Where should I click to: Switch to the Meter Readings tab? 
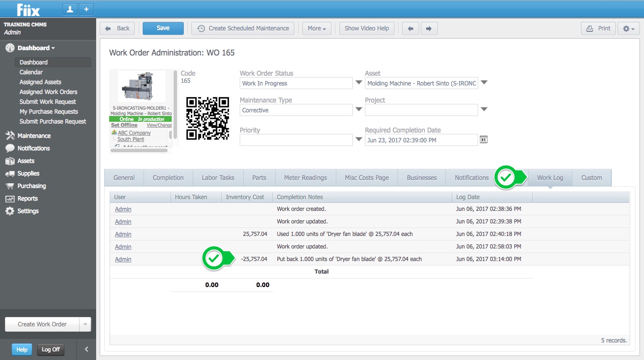point(305,178)
